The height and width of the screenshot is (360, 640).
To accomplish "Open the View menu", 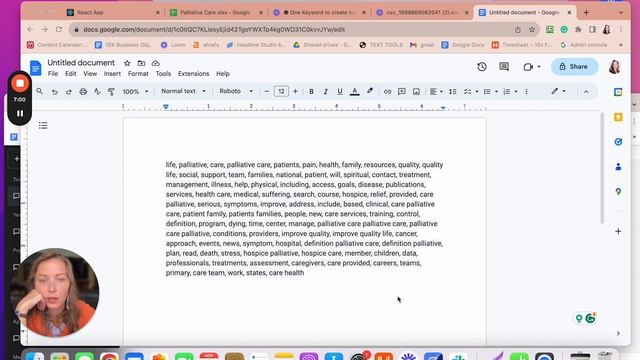I will pos(90,74).
